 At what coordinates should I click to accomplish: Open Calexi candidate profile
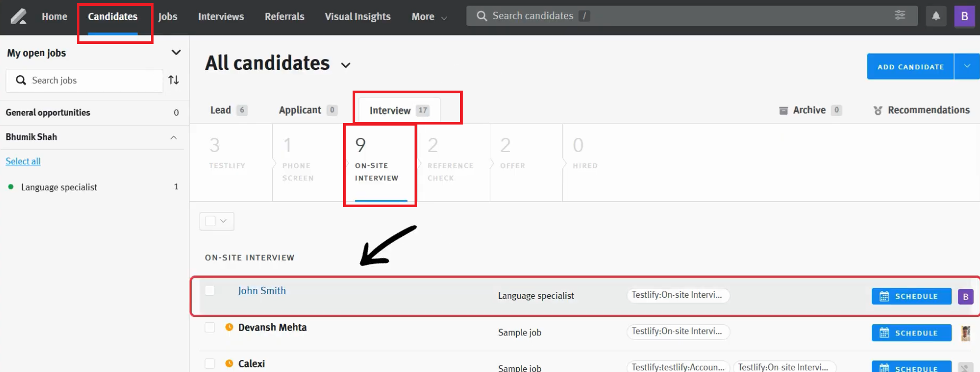(x=251, y=364)
